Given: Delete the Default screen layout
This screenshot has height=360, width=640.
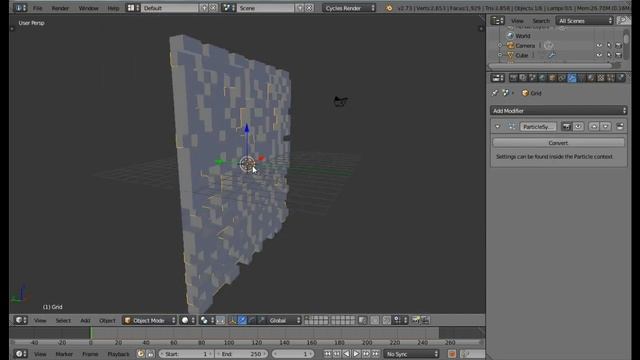Looking at the screenshot, I should [x=213, y=8].
